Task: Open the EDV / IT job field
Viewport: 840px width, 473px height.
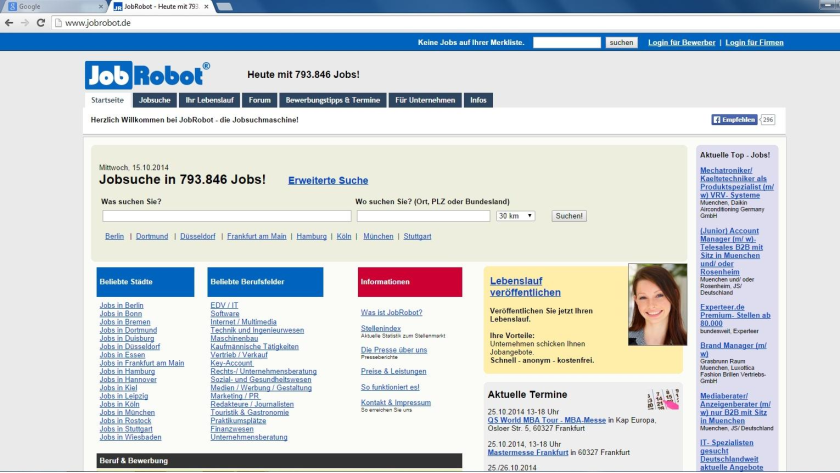Action: pos(224,305)
